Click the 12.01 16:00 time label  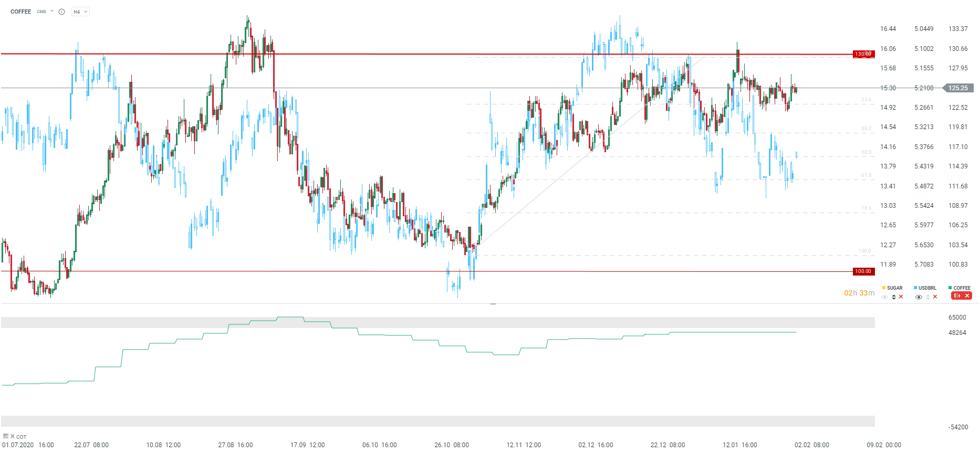tap(740, 445)
